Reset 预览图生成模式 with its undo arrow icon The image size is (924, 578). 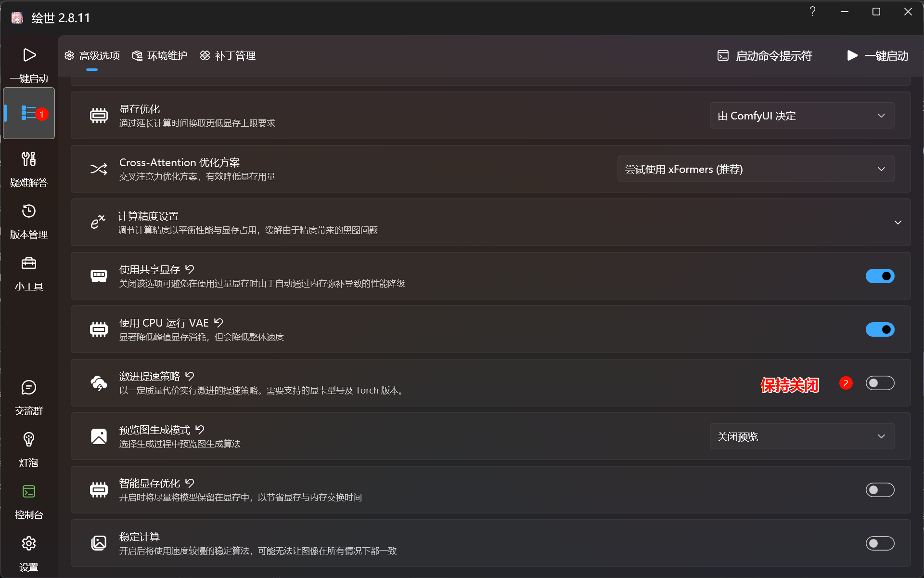(200, 430)
